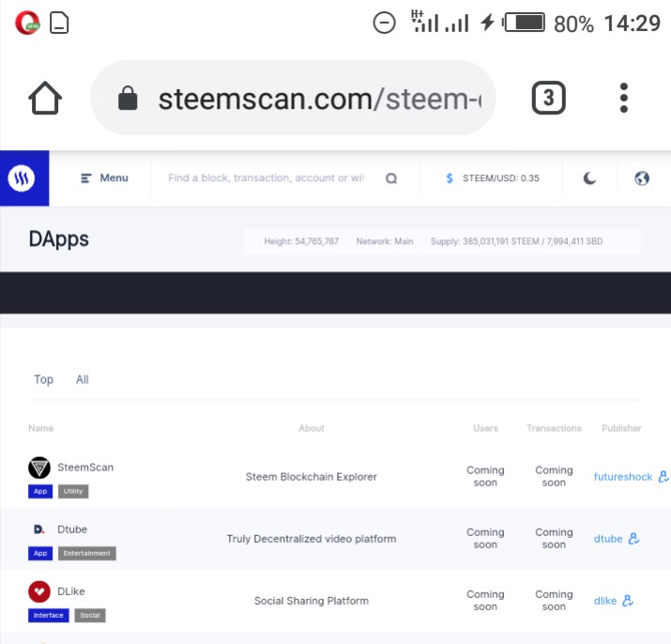The image size is (671, 644).
Task: Click the STEEM/USD price indicator
Action: point(492,178)
